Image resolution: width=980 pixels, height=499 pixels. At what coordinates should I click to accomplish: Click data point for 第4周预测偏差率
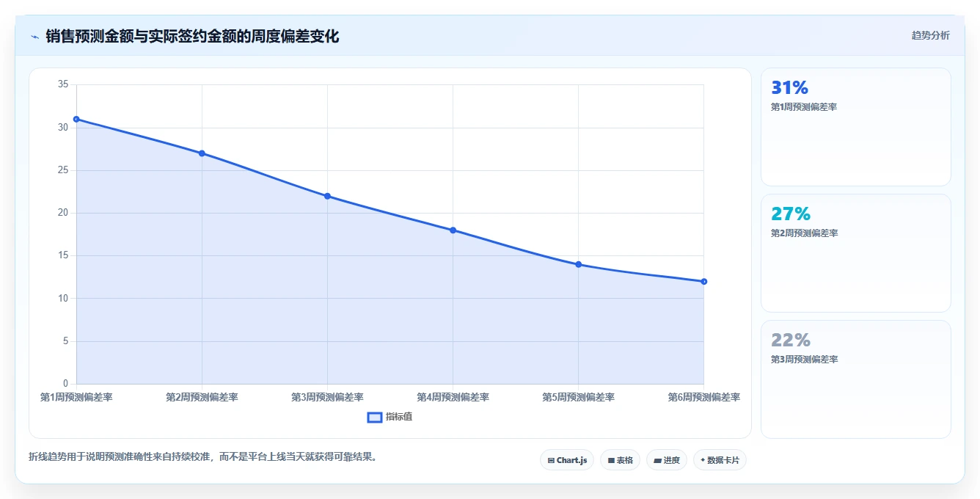[x=453, y=230]
